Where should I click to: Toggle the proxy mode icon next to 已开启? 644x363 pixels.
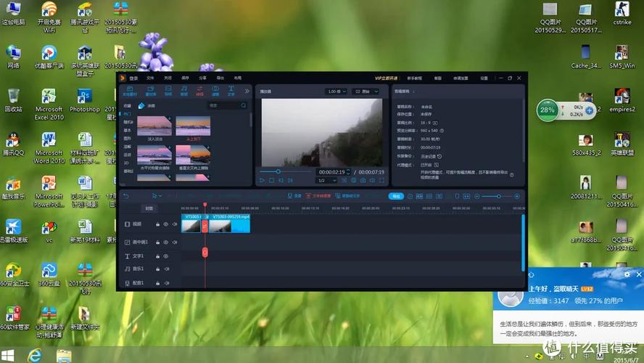437,165
